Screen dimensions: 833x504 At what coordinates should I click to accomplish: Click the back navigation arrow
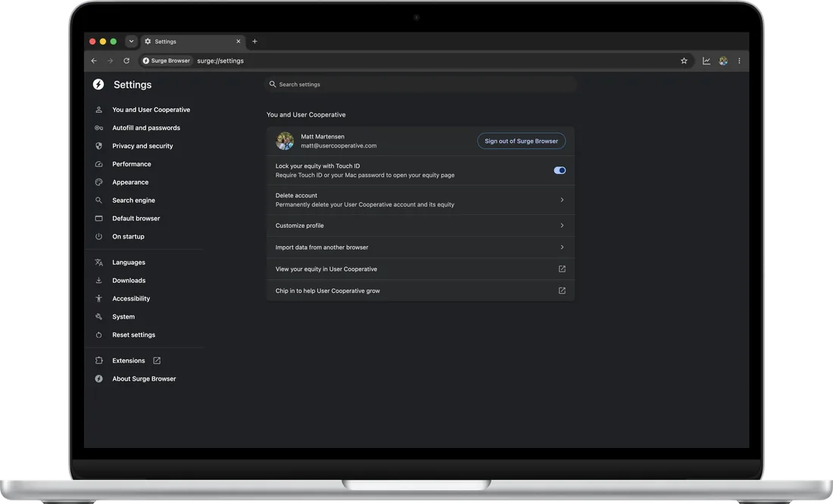(x=94, y=61)
